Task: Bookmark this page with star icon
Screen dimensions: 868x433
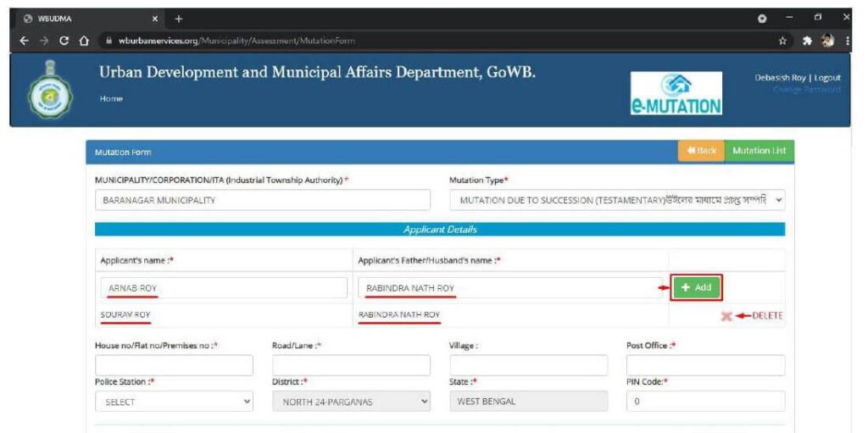Action: point(782,41)
